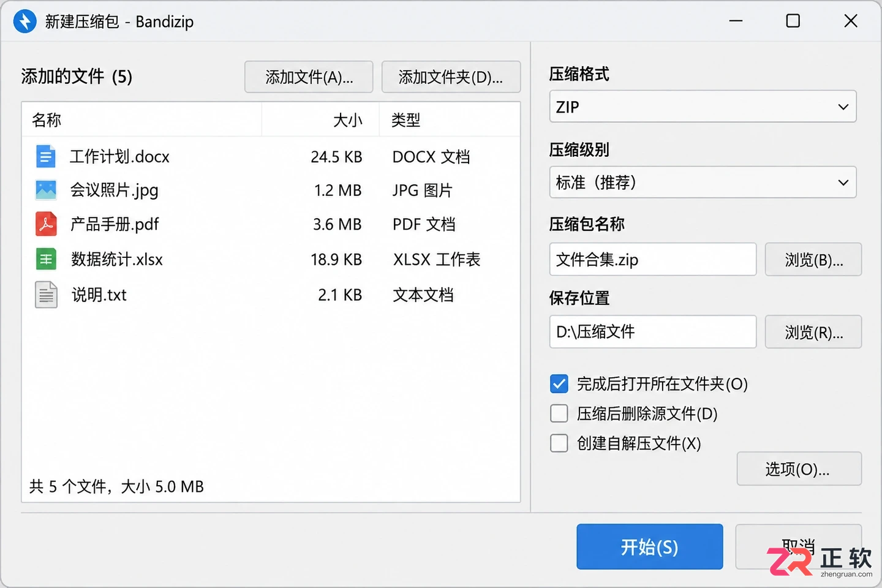Click the Bandizip app logo icon
882x588 pixels.
click(x=25, y=21)
